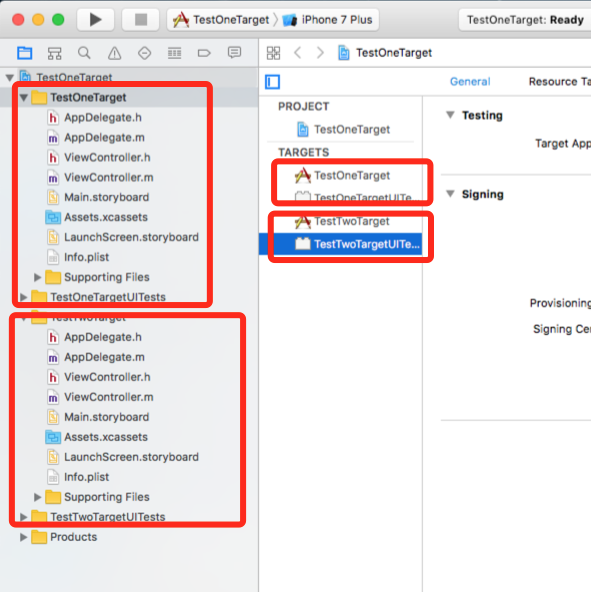Open Assets.xcassets in TestOneTarget group
The height and width of the screenshot is (592, 591).
[x=97, y=217]
